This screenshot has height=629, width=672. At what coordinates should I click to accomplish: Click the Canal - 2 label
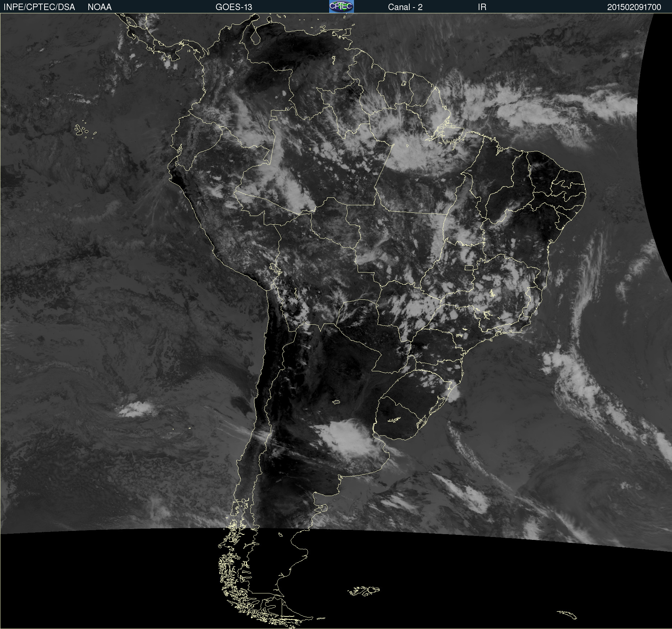click(x=405, y=7)
